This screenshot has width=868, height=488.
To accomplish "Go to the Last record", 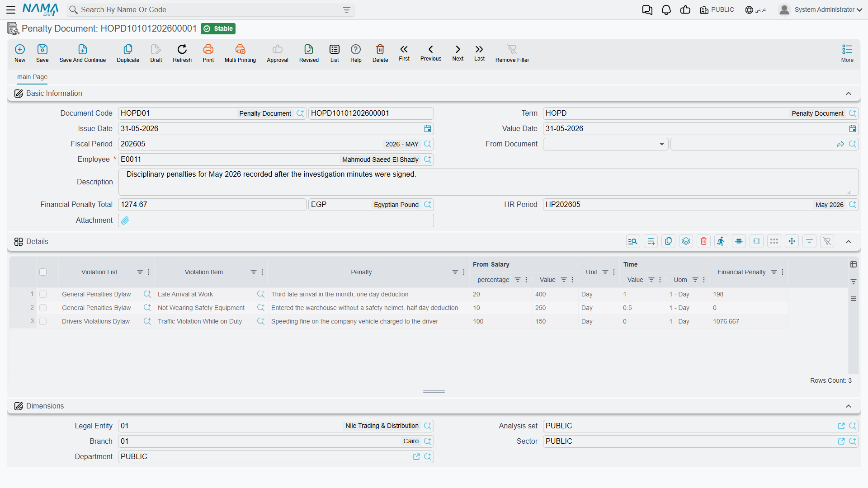I will pyautogui.click(x=479, y=52).
